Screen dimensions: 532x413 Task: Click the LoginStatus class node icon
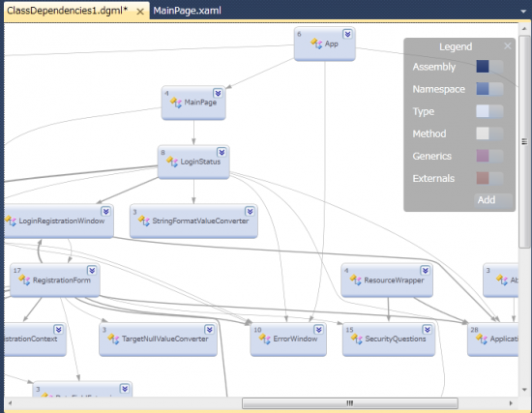pos(172,162)
